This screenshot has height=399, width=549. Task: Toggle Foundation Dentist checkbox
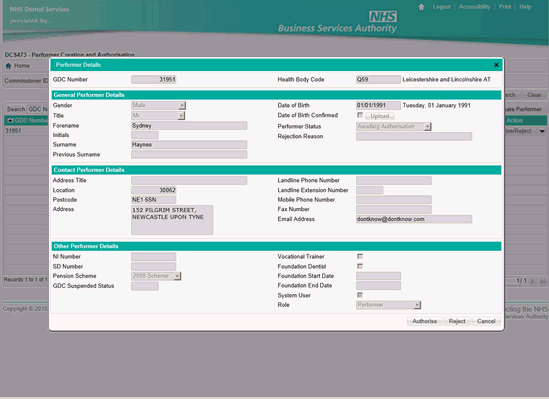pos(360,266)
